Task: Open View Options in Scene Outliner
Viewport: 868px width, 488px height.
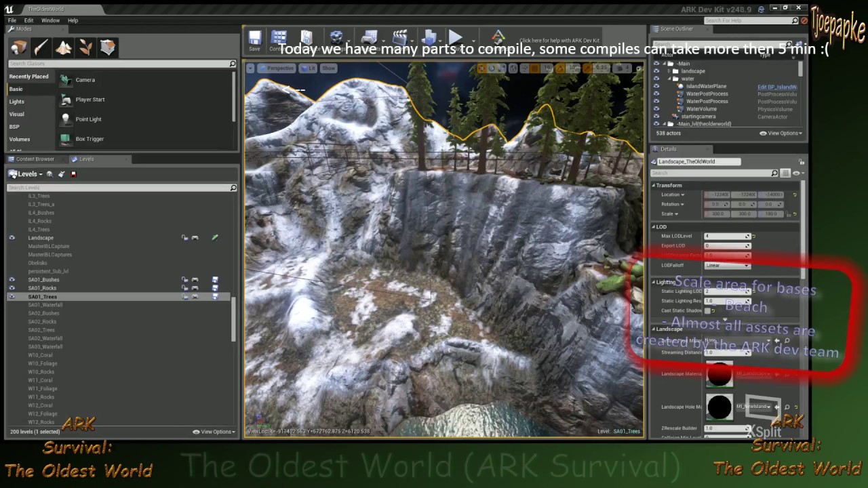Action: point(781,134)
